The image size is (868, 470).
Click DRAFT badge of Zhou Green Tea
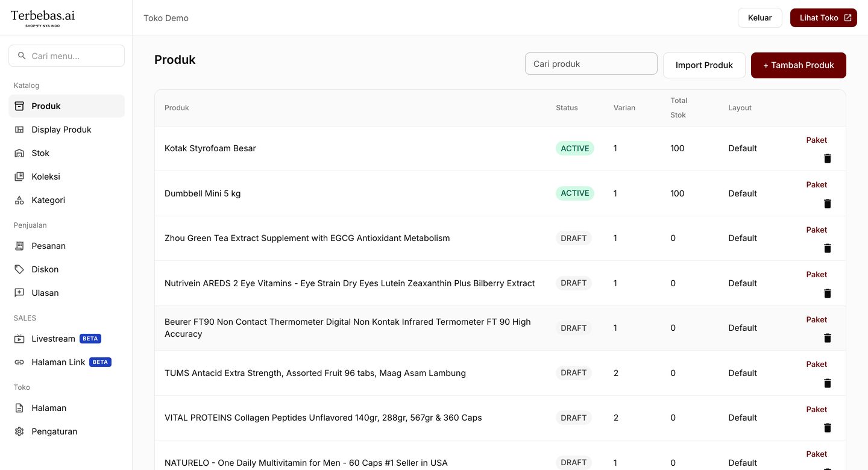point(574,238)
